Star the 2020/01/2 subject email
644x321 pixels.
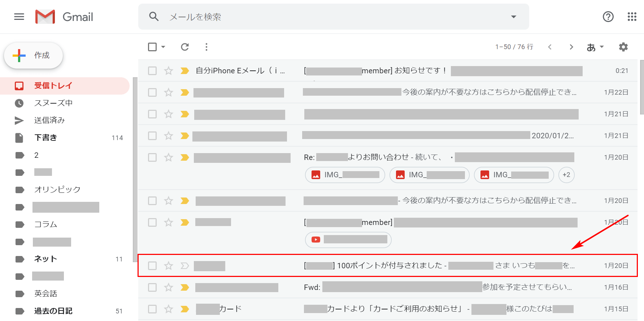tap(169, 136)
